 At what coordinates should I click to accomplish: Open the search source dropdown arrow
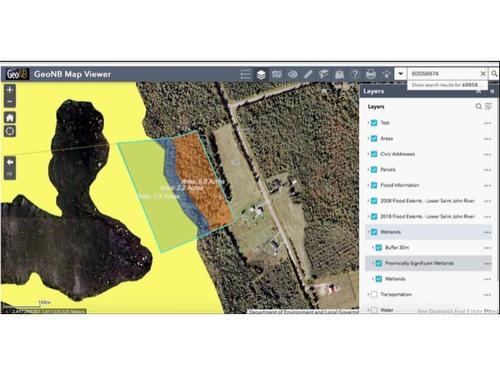[401, 74]
